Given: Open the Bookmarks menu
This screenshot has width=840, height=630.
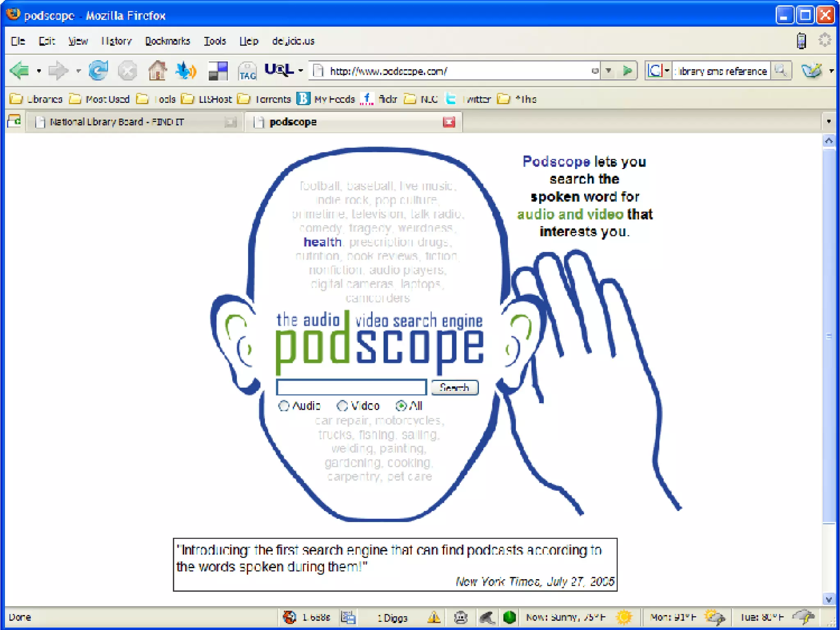Looking at the screenshot, I should click(167, 41).
